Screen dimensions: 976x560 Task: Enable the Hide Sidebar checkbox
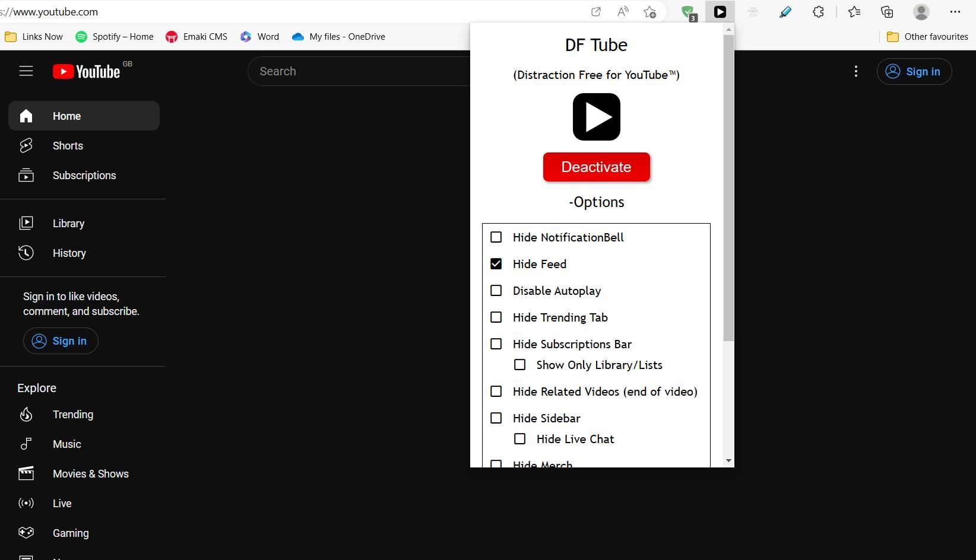[496, 418]
